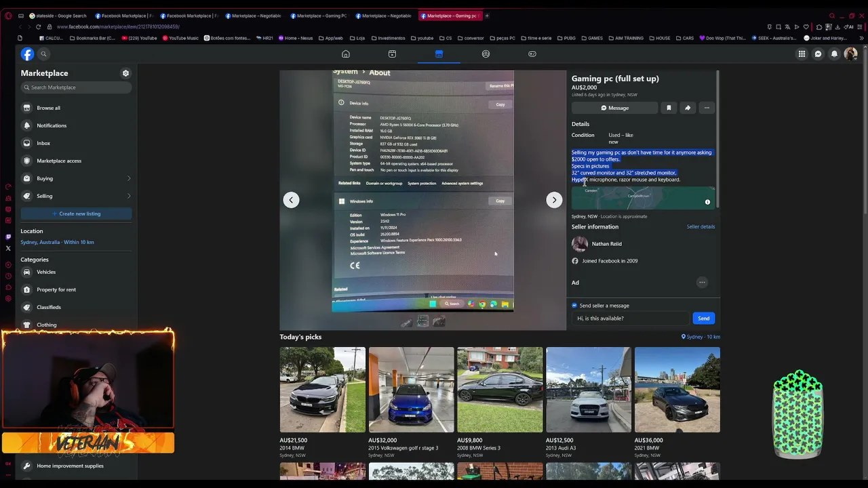This screenshot has height=488, width=868.
Task: Message the seller
Action: [614, 108]
